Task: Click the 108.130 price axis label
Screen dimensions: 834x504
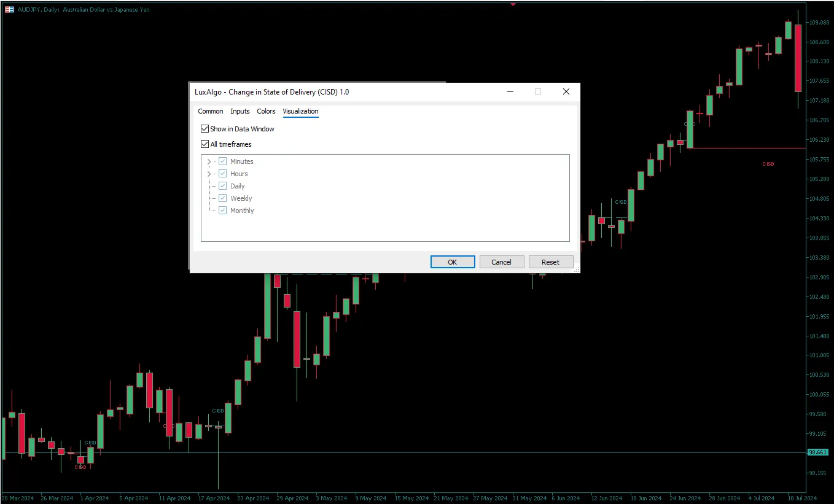Action: 819,61
